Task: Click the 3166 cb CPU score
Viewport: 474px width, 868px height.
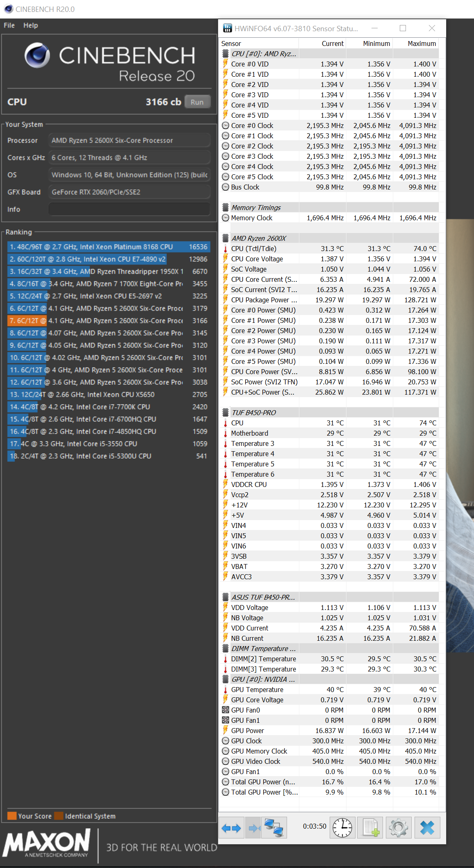Action: tap(163, 102)
